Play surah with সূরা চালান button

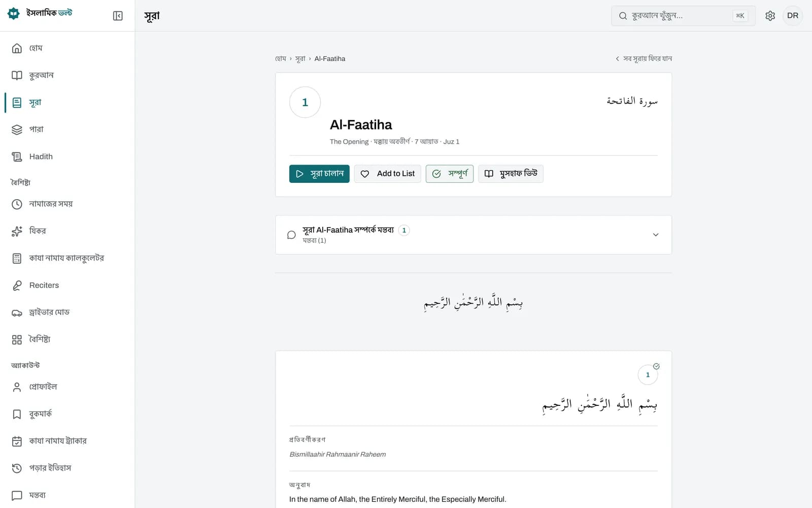click(319, 174)
